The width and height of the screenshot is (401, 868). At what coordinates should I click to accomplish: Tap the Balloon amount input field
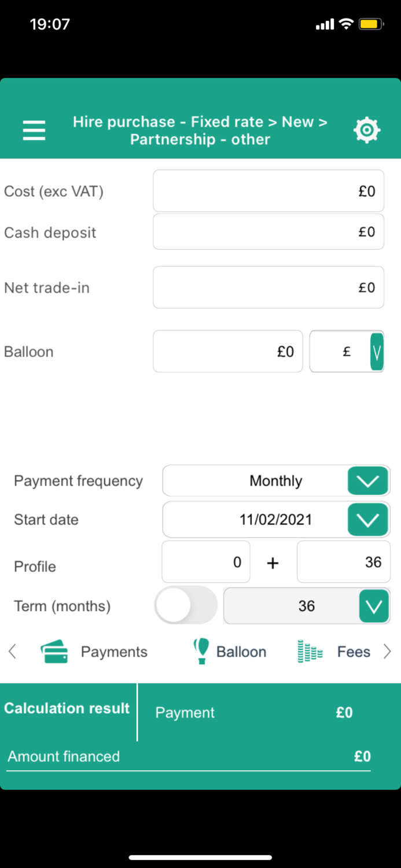click(x=227, y=351)
